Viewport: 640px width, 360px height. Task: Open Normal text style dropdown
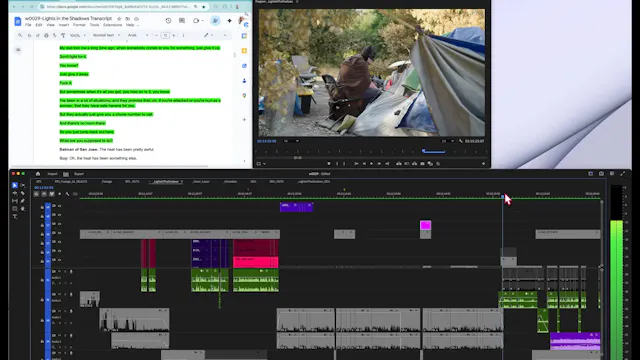(x=106, y=36)
